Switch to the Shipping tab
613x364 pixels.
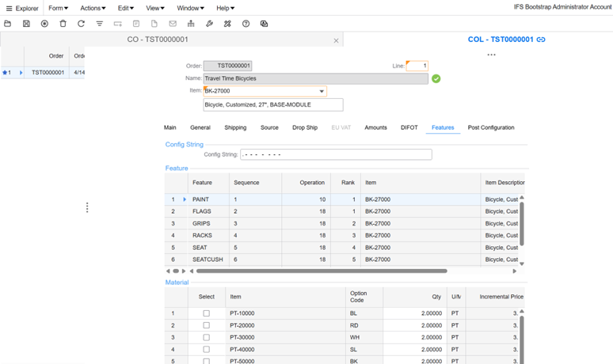(235, 127)
